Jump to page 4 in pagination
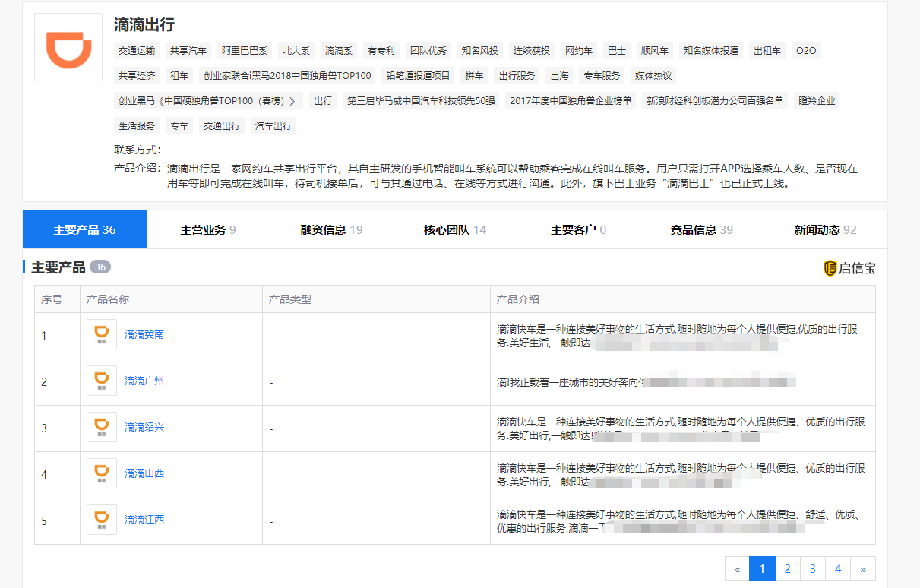 click(838, 569)
